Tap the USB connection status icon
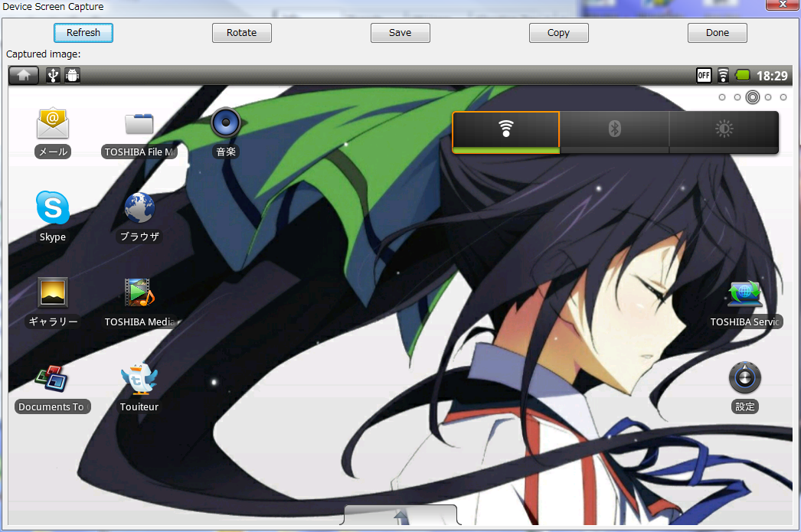Viewport: 801px width, 532px height. point(53,76)
